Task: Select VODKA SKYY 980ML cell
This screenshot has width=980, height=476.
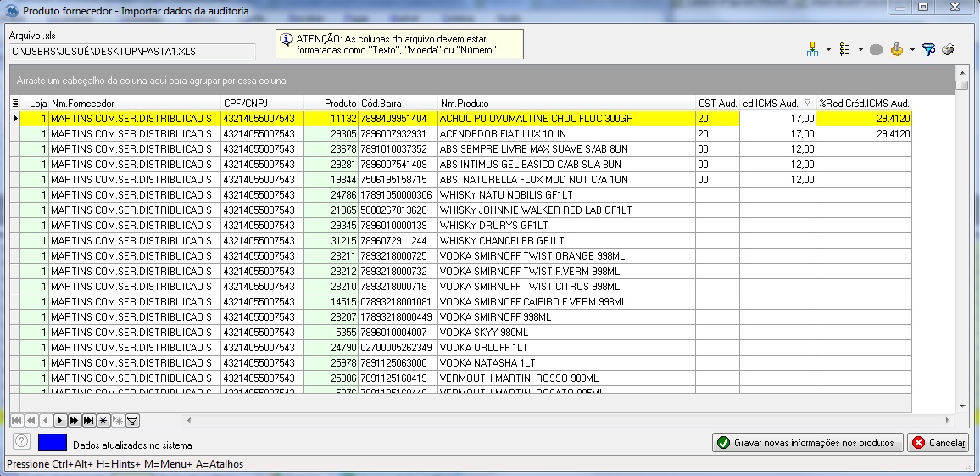Action: pos(566,332)
